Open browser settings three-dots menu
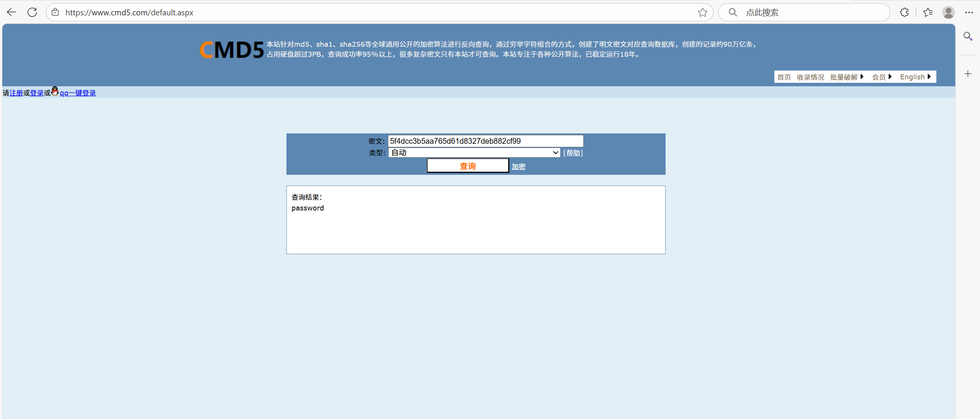This screenshot has width=980, height=419. (x=969, y=12)
